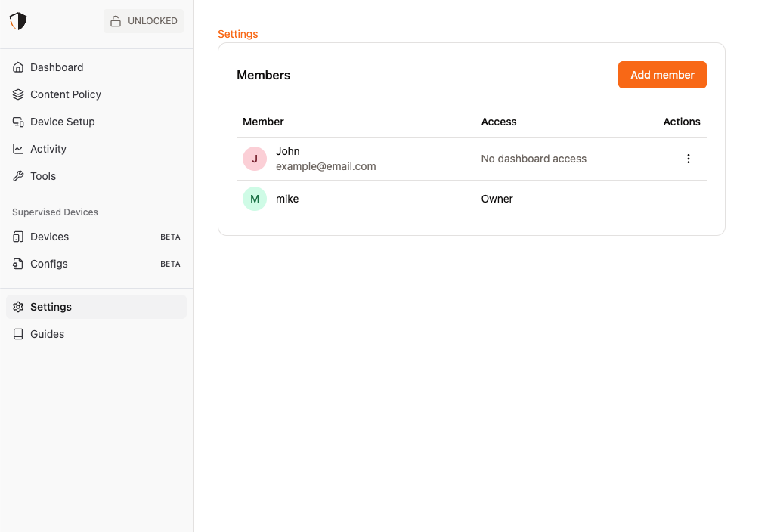The width and height of the screenshot is (771, 532).
Task: Click the Tools wrench icon
Action: click(18, 176)
